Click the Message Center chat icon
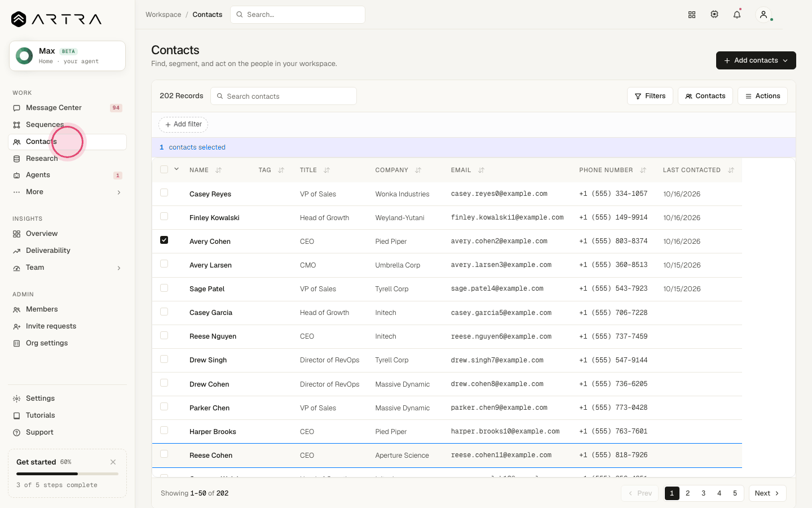Screen dimensions: 812x508 [x=17, y=108]
